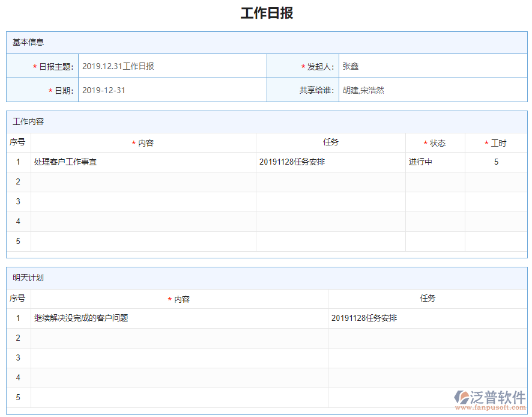Click the 日报主题 field showing 2019.12.31工作日报

(x=172, y=65)
